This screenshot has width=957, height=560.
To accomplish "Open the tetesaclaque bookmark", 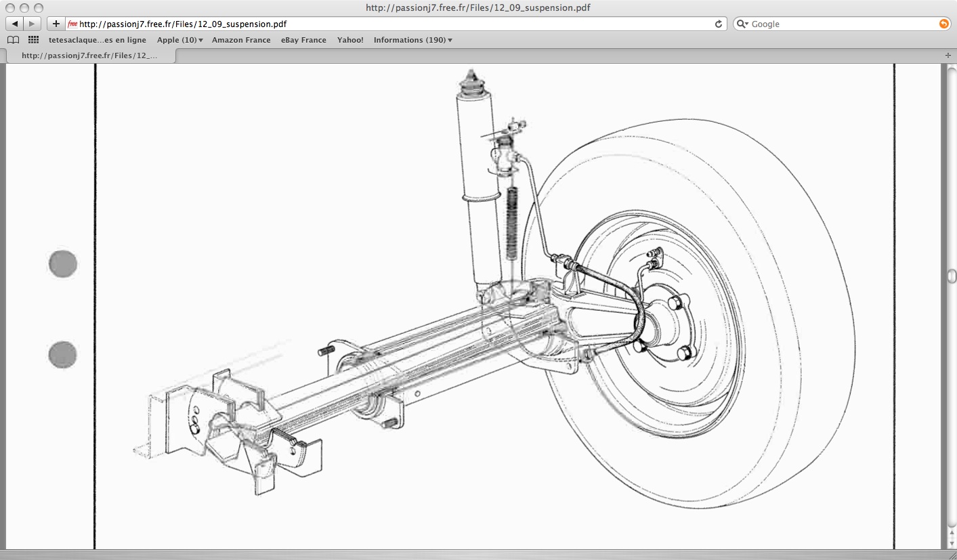I will (97, 40).
